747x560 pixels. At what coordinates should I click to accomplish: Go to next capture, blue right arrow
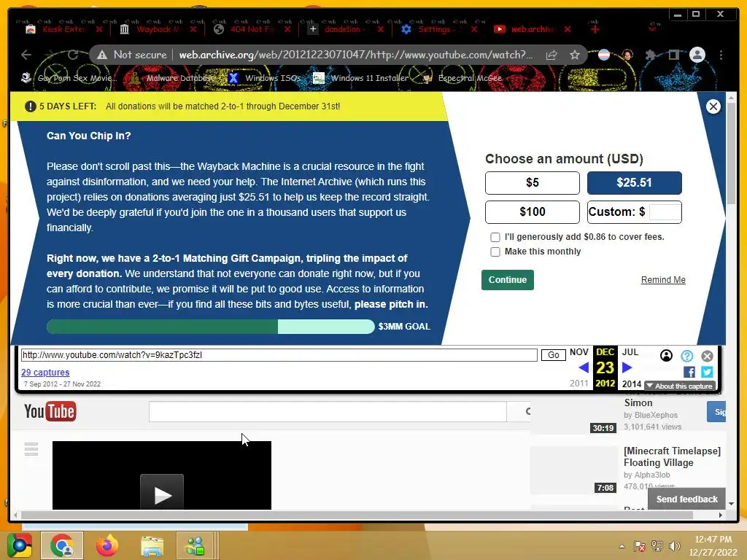click(x=627, y=367)
